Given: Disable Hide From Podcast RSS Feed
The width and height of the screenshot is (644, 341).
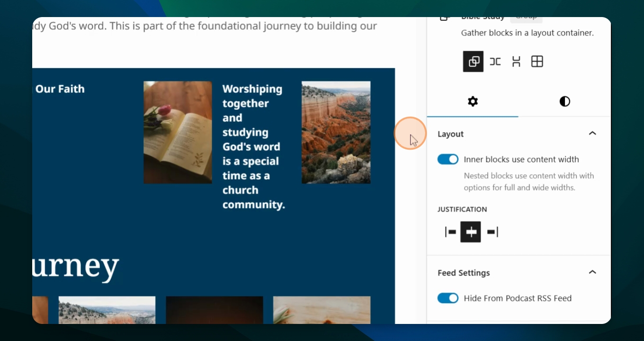Looking at the screenshot, I should coord(448,298).
